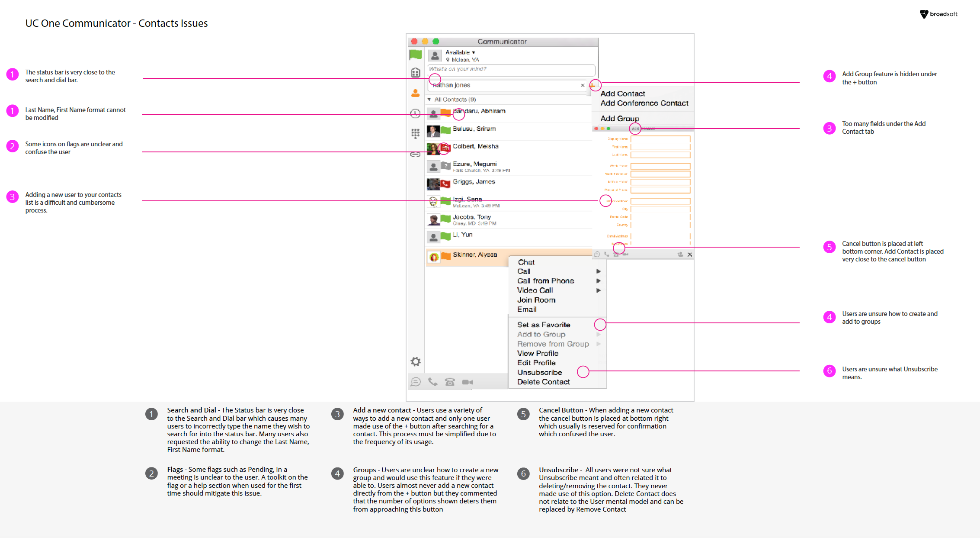Expand the Call from Phone submenu arrow
The height and width of the screenshot is (538, 980).
pos(599,281)
